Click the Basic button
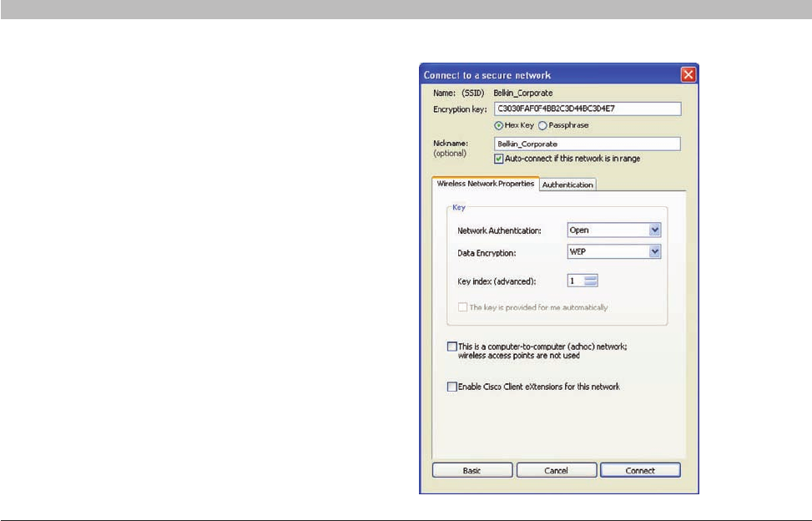812x521 pixels. (x=472, y=470)
